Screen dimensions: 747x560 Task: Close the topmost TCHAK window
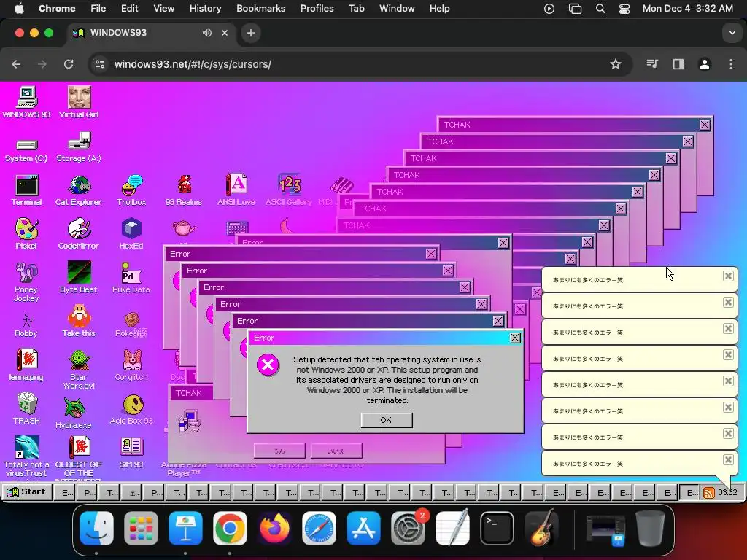point(705,125)
